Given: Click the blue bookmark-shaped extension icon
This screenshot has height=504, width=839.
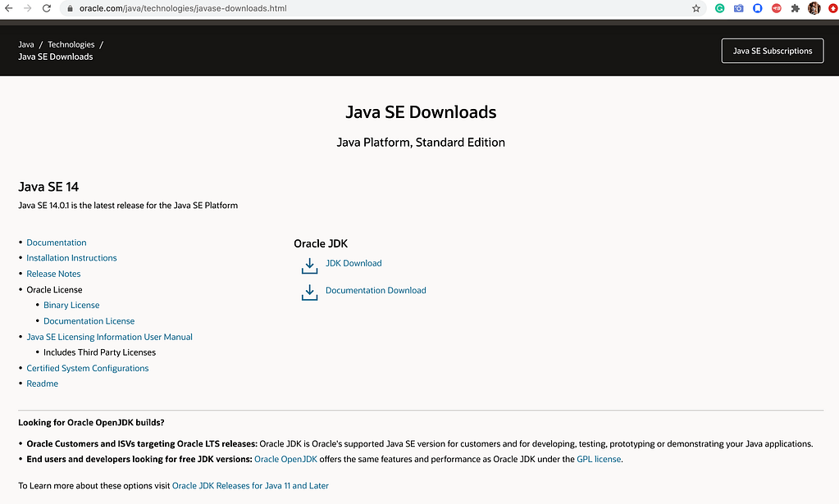Looking at the screenshot, I should click(757, 8).
